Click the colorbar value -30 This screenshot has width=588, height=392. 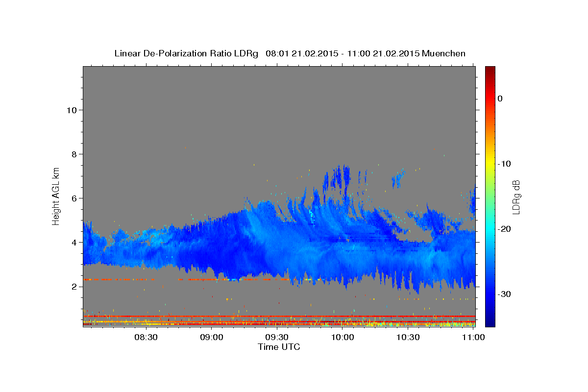tap(505, 294)
